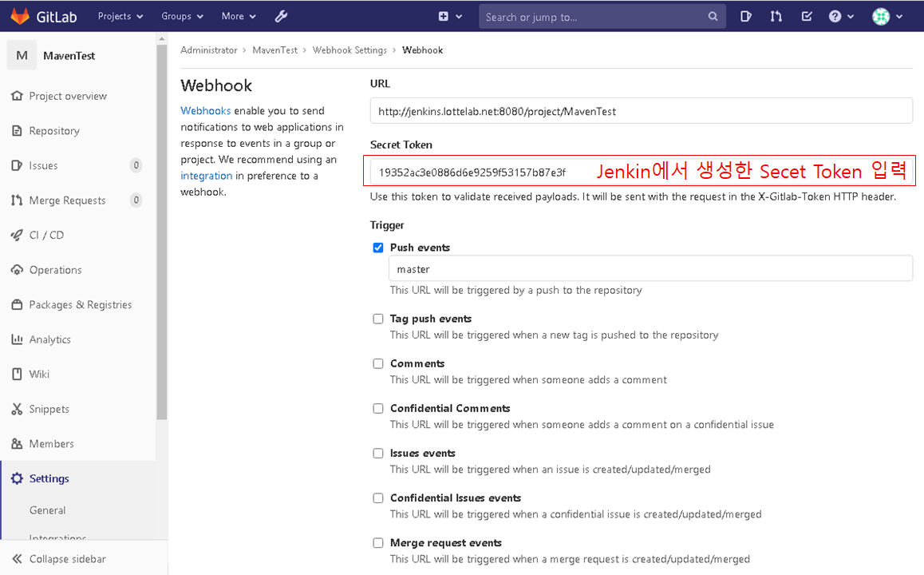Click the Members people icon
The image size is (924, 575).
point(17,443)
